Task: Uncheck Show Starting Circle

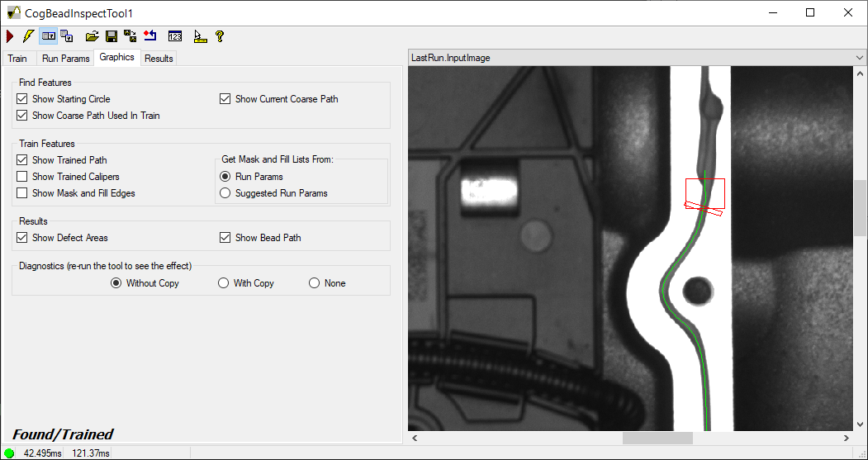Action: click(22, 99)
